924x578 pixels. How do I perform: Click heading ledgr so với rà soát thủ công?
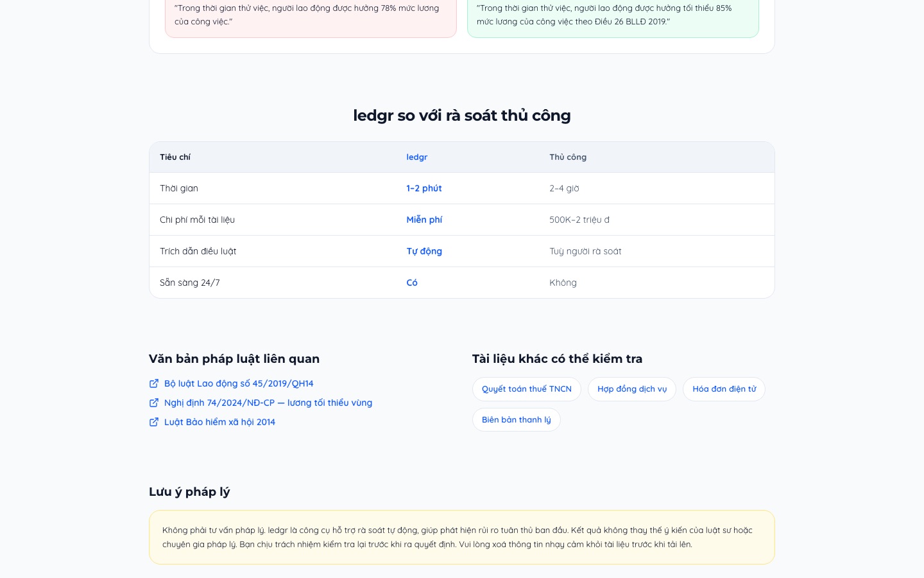[x=462, y=116]
